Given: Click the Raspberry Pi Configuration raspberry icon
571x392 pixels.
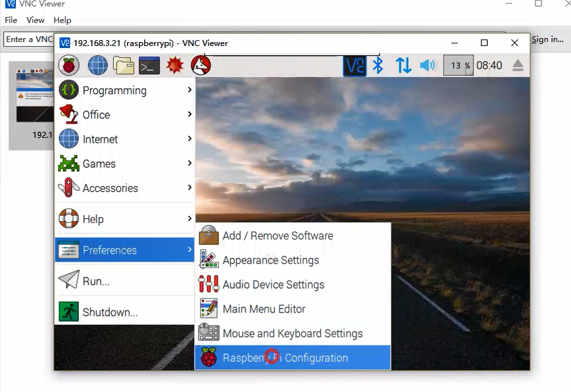Looking at the screenshot, I should tap(209, 357).
